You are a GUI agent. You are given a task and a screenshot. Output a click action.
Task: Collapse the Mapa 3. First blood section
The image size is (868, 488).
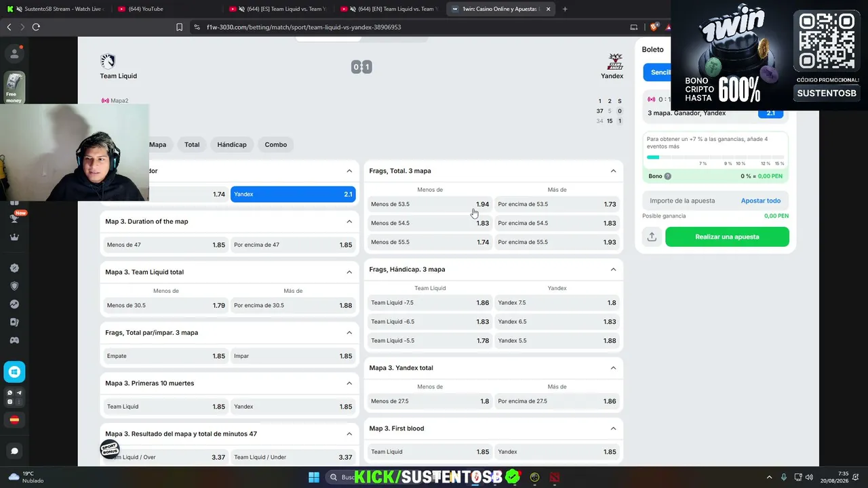(x=613, y=428)
